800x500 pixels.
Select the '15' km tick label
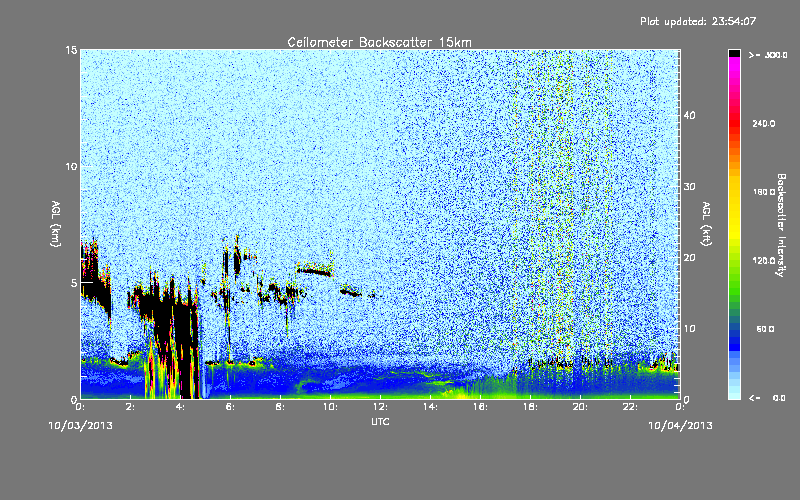point(71,50)
